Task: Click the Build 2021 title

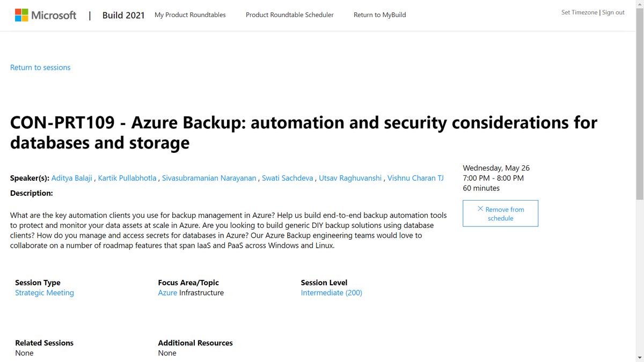Action: click(x=123, y=15)
